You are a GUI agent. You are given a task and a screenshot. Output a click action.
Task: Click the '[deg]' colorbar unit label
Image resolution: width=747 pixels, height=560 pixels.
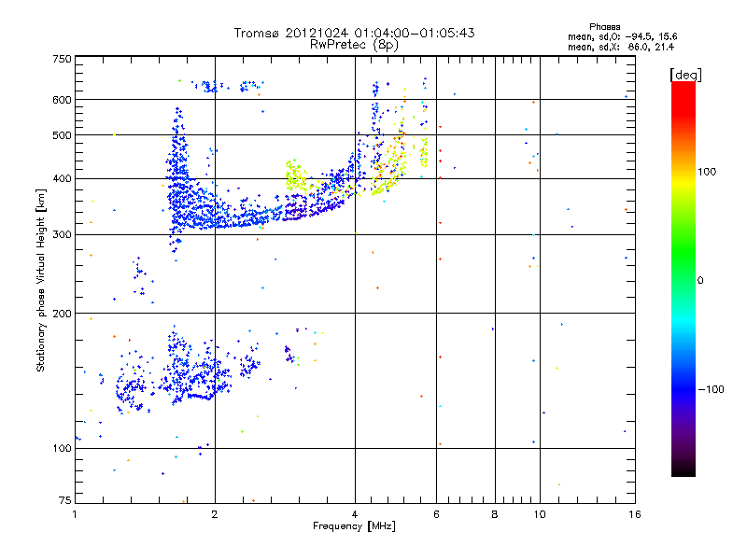(x=685, y=75)
